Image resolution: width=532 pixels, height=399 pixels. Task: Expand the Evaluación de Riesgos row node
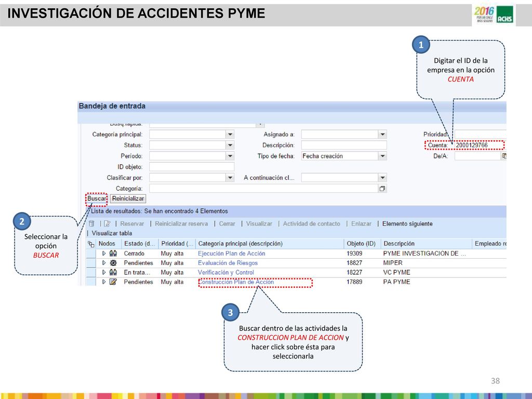[x=104, y=263]
